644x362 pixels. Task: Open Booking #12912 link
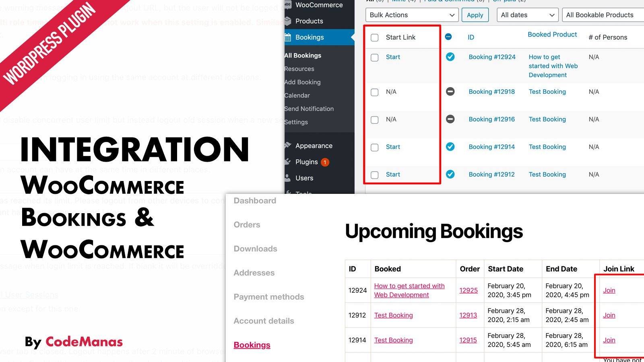[492, 175]
